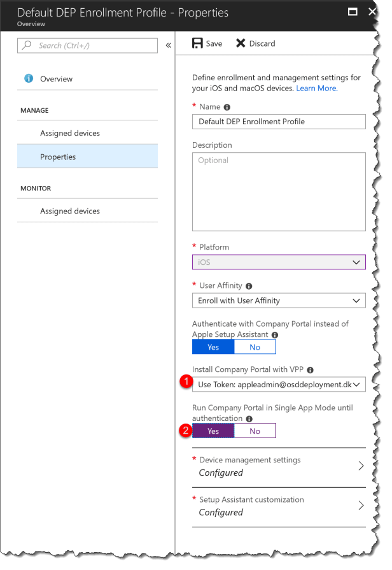The width and height of the screenshot is (392, 570).
Task: Click the Save disk icon
Action: click(197, 43)
